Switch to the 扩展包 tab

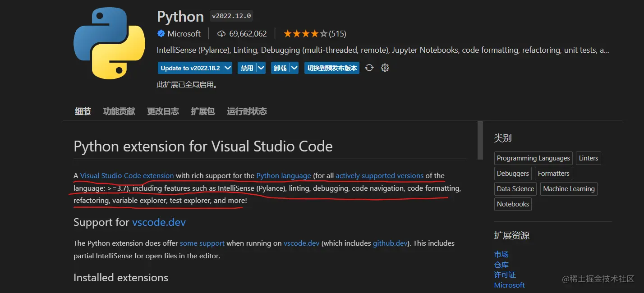[202, 111]
